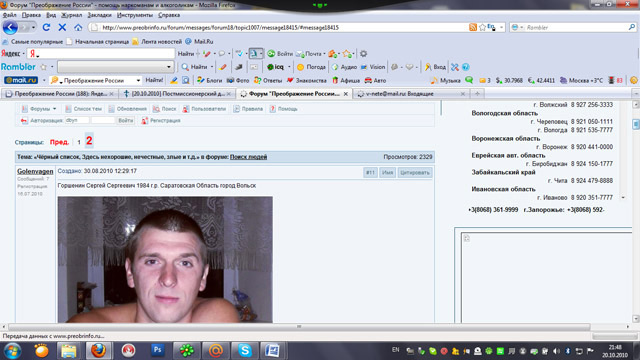
Task: Go to previous page via Пред.
Action: pyautogui.click(x=59, y=142)
